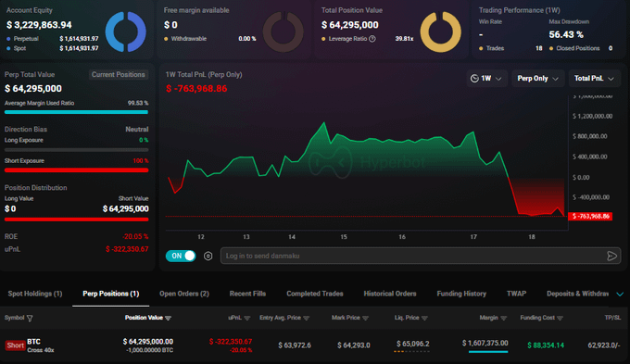
Task: Click the Leverage Ratio help question icon
Action: (372, 39)
